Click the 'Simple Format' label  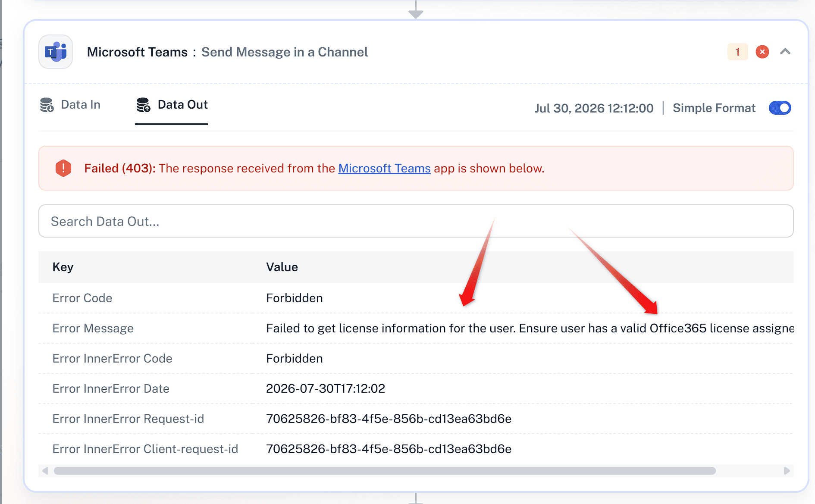tap(714, 108)
